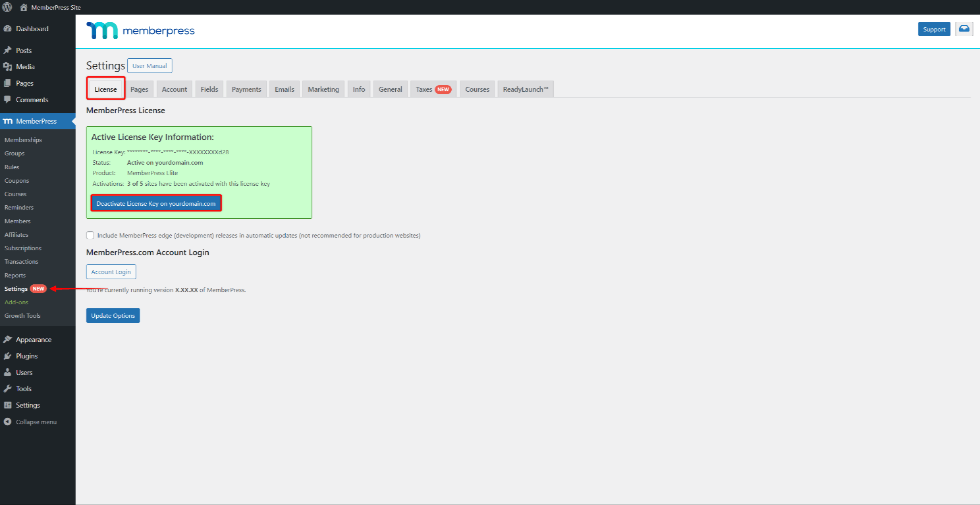Screen dimensions: 980x505
Task: Click the Pages document icon
Action: [x=7, y=83]
